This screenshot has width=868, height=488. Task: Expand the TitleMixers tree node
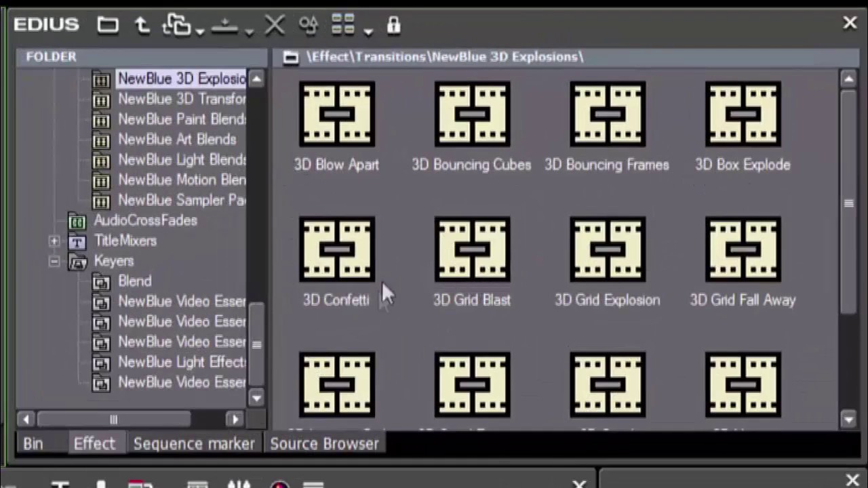click(54, 241)
